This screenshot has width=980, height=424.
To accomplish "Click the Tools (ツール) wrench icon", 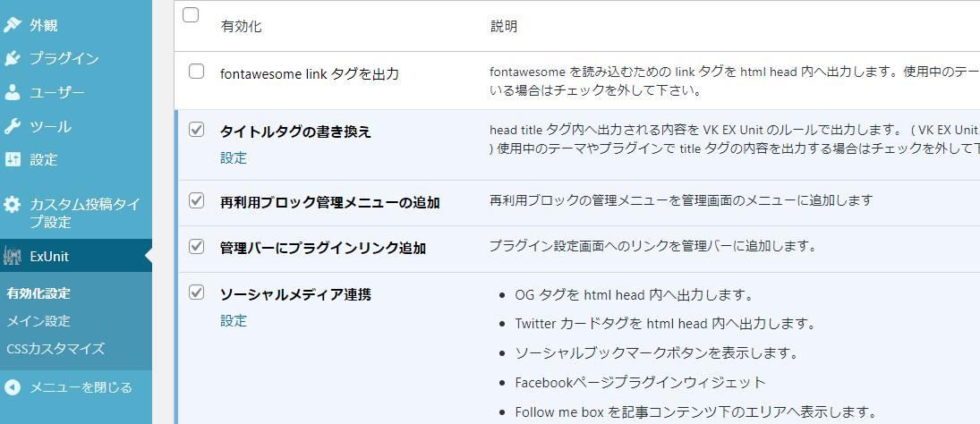I will coord(13,126).
